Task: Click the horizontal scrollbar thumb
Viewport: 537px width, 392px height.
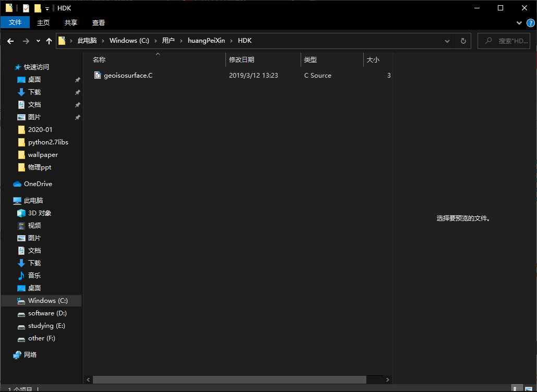Action: pyautogui.click(x=230, y=379)
